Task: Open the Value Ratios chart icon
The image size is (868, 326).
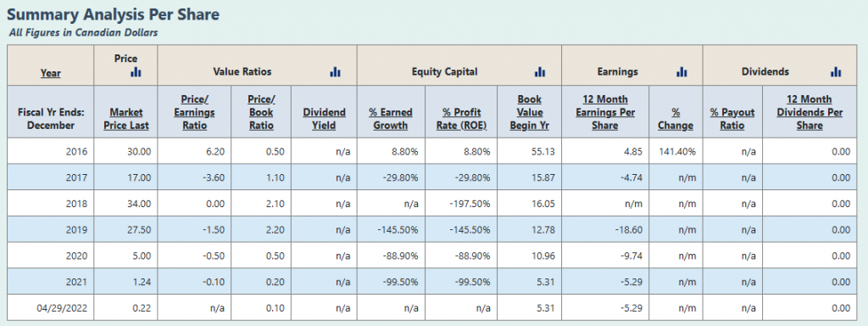Action: point(335,72)
